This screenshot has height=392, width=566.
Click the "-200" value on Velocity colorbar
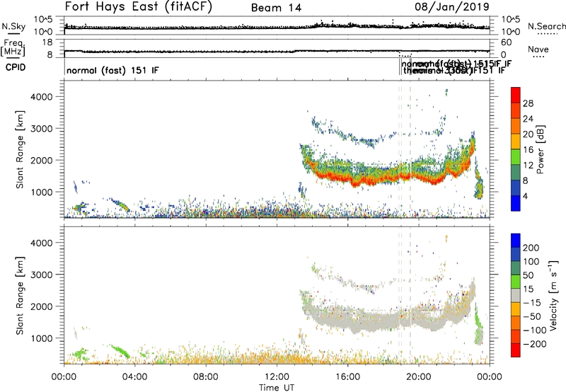point(535,344)
